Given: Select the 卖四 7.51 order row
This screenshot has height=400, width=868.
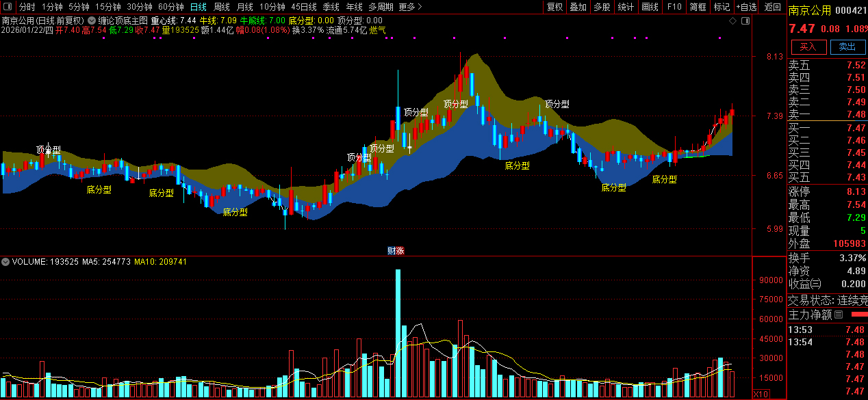Looking at the screenshot, I should tap(828, 78).
